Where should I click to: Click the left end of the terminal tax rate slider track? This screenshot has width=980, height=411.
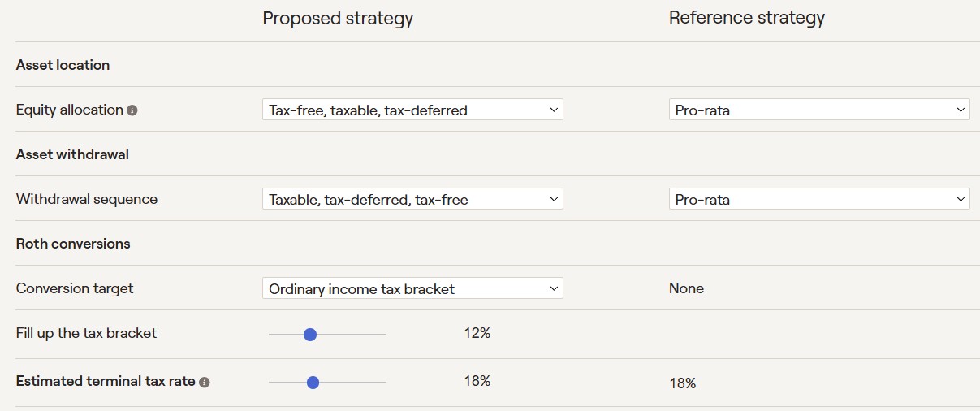[x=271, y=382]
